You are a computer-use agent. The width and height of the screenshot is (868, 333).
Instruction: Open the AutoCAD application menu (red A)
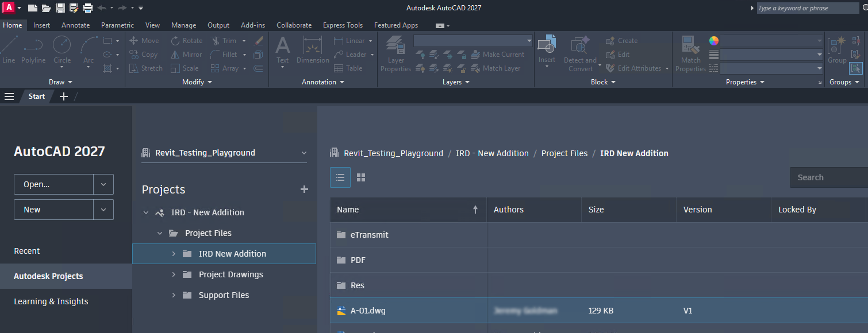point(9,7)
